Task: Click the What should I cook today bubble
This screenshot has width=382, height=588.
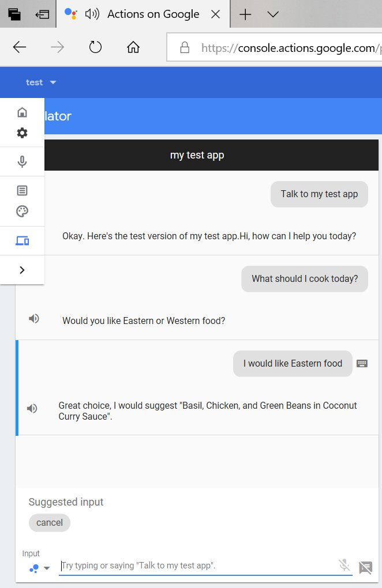Action: pyautogui.click(x=305, y=279)
